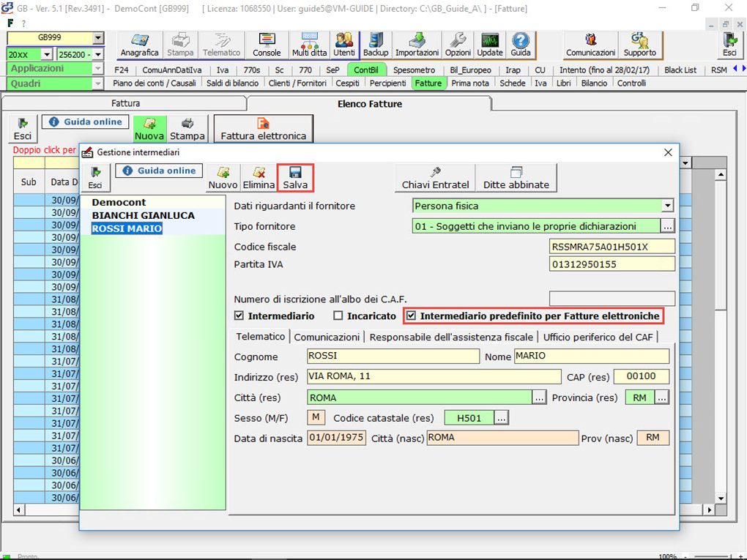Click the Stampa printer icon in main toolbar
The image size is (747, 560).
coord(180,45)
